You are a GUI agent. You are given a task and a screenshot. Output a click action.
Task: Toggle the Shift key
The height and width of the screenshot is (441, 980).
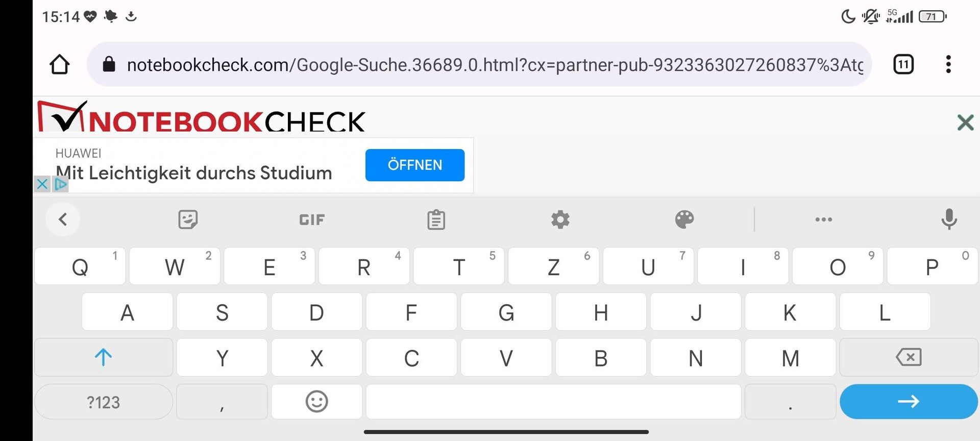(104, 357)
